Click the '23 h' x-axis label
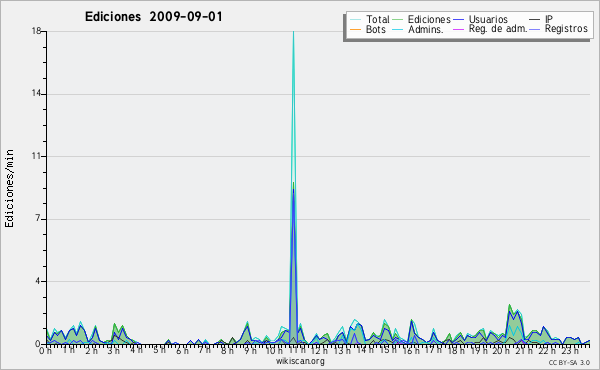Screen dimensions: 600x370 point(569,350)
